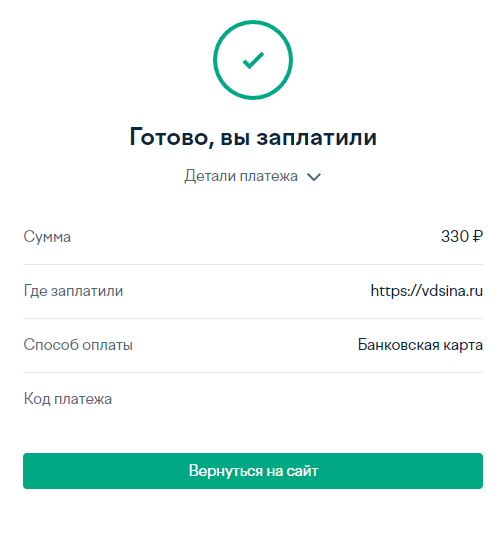Collapse the Детали платежа section label
The image size is (503, 537).
pos(241,176)
